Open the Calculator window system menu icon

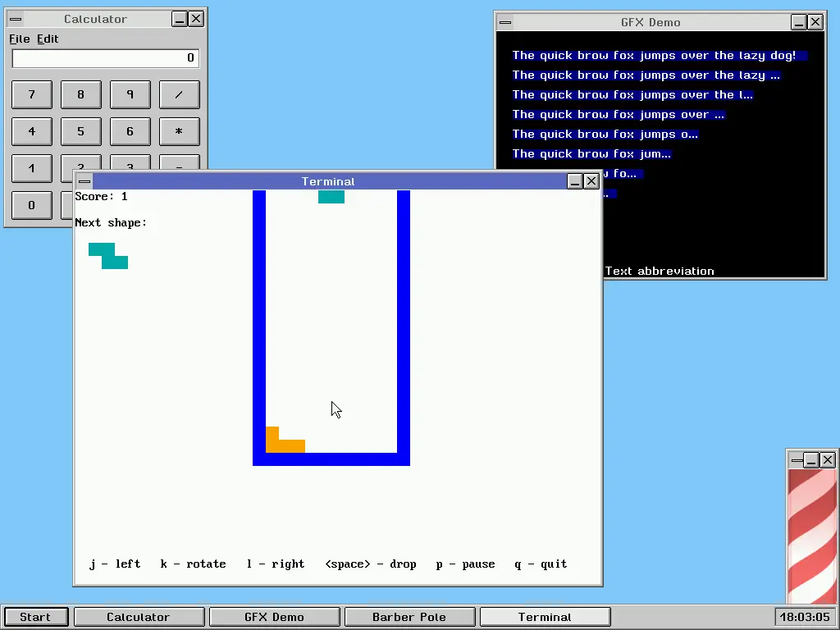16,19
